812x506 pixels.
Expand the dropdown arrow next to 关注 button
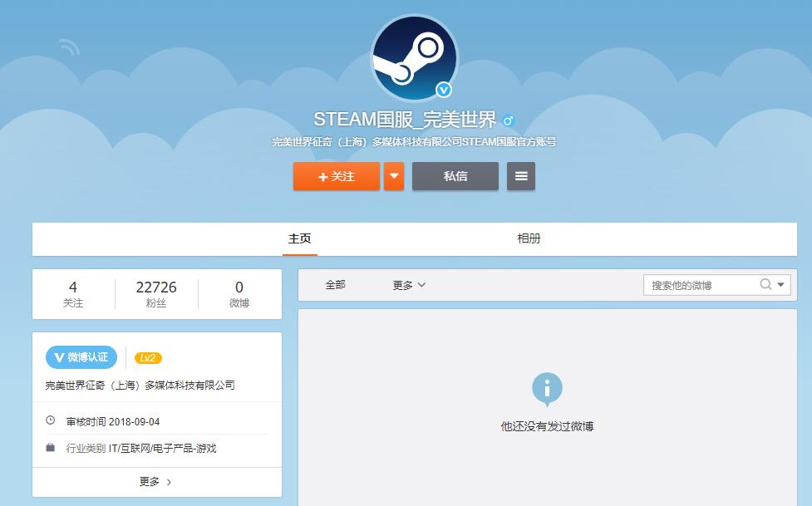tap(393, 176)
